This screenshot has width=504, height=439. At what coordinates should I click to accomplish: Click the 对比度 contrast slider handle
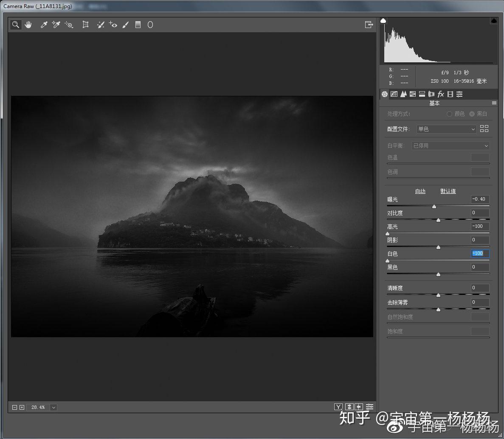(x=439, y=220)
